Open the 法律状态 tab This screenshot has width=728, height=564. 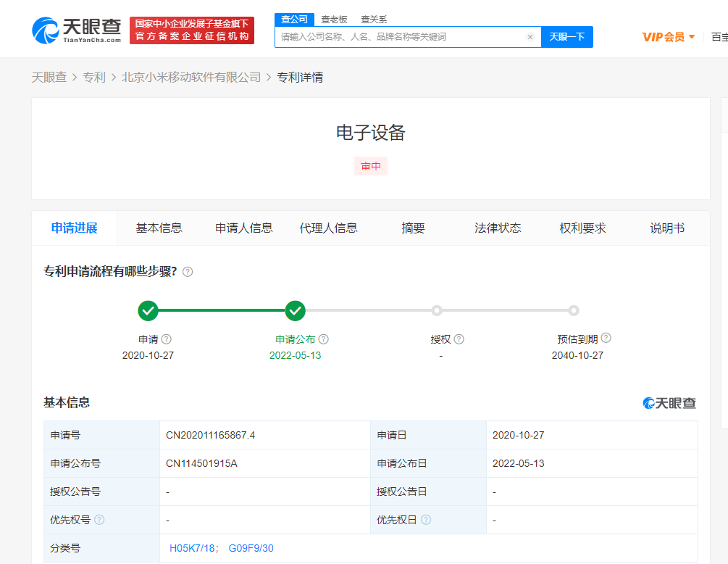[x=498, y=228]
